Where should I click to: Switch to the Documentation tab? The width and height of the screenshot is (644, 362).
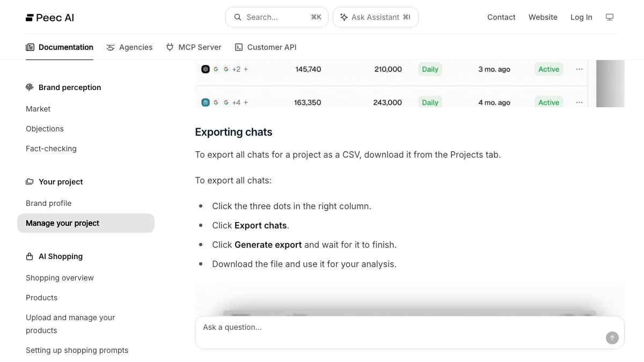[x=60, y=47]
